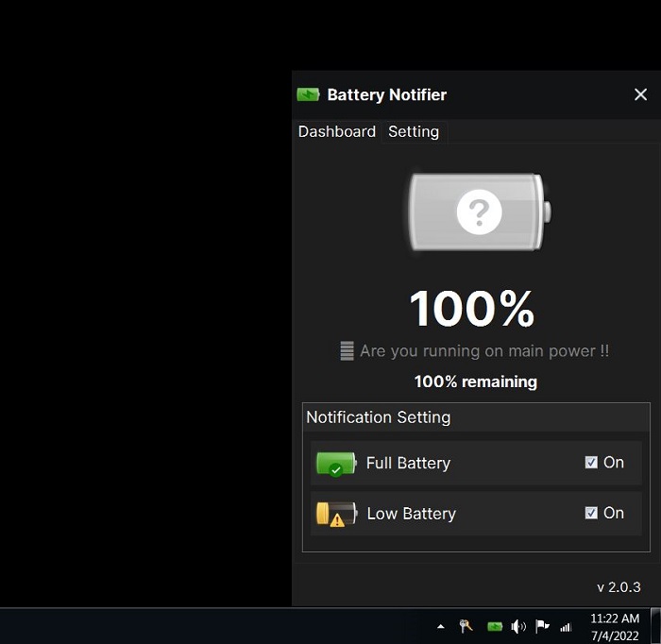Click the 'Battery Notifier' title text
The height and width of the screenshot is (644, 661).
[386, 94]
